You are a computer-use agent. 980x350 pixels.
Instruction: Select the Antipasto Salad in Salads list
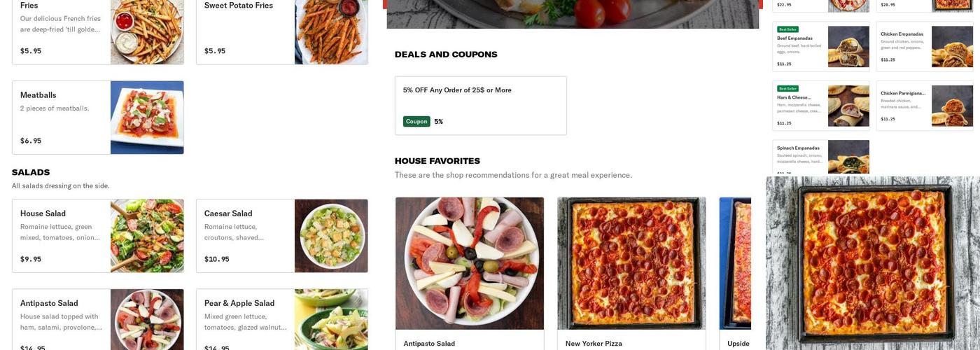[x=98, y=319]
